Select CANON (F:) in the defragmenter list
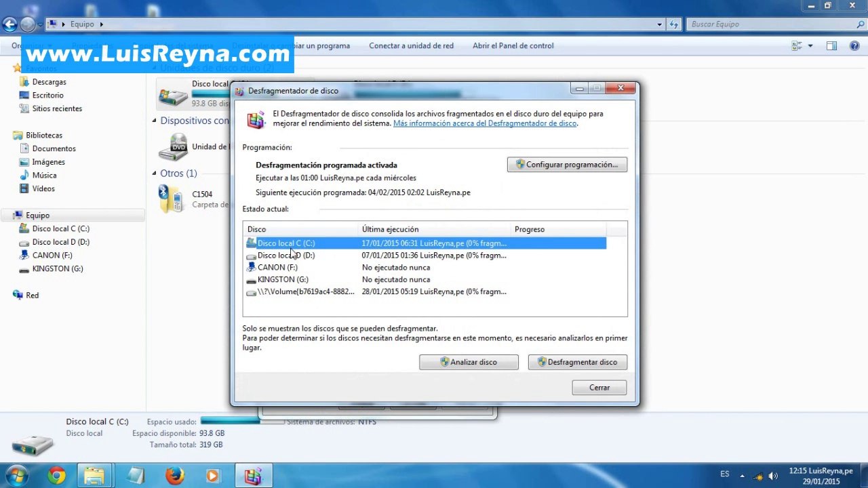Screen dimensions: 868x488 [x=425, y=268]
